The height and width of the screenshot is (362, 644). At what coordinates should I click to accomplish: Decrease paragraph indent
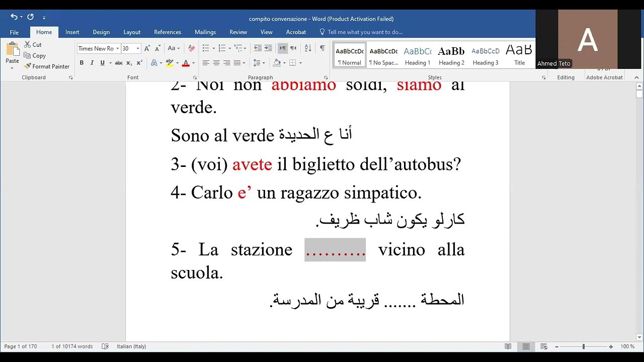coord(258,48)
